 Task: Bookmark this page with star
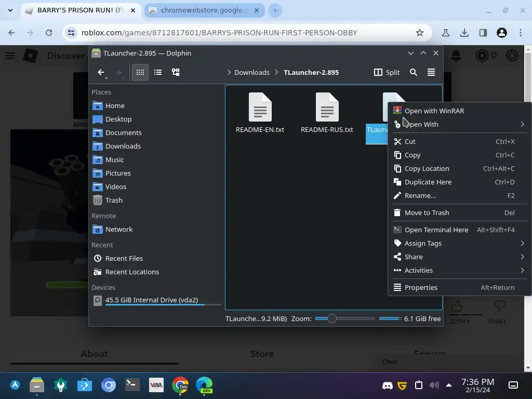pyautogui.click(x=420, y=33)
